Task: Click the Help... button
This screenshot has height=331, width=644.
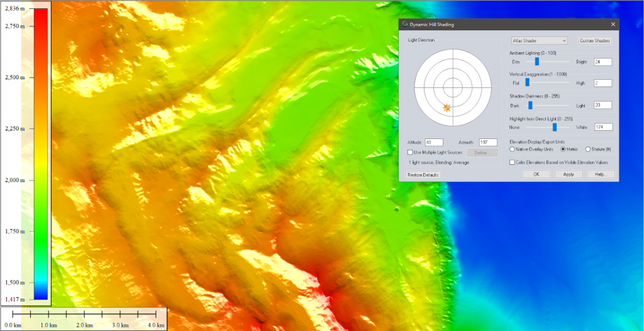Action: [x=601, y=174]
